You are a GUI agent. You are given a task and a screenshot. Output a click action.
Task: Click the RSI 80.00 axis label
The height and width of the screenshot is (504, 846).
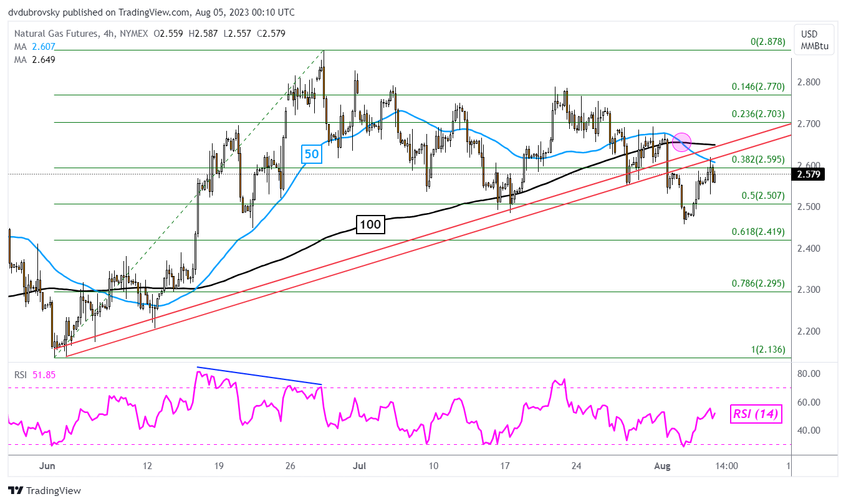click(x=810, y=374)
